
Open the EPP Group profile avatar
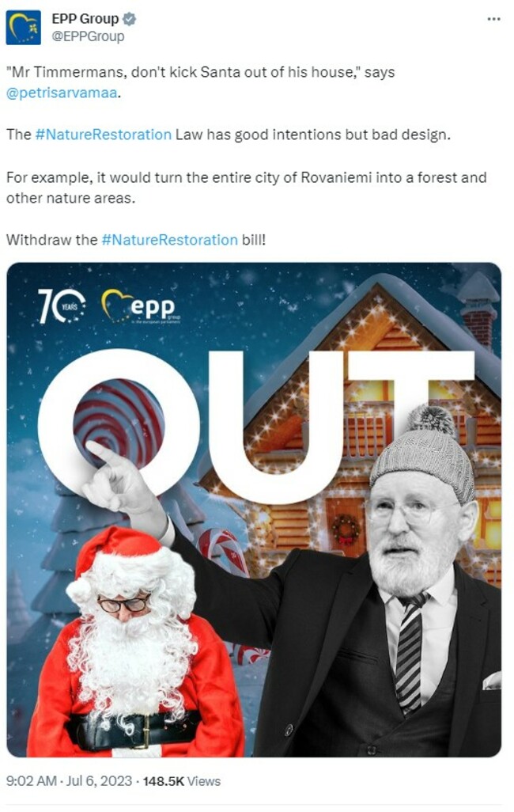[23, 28]
